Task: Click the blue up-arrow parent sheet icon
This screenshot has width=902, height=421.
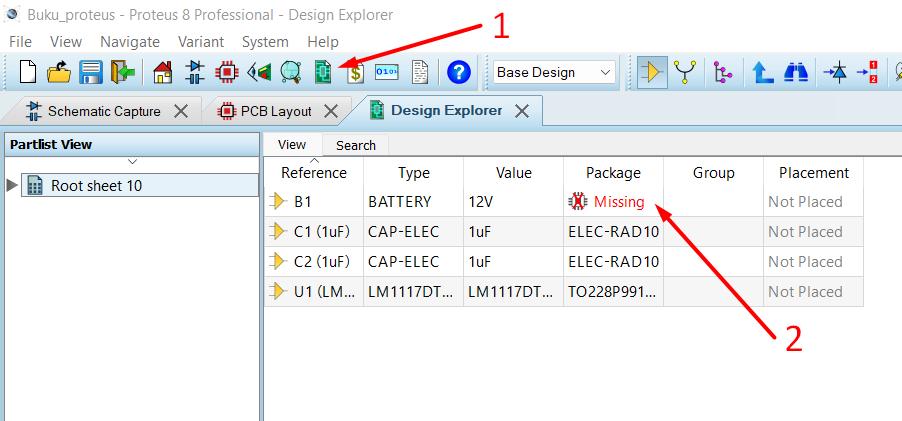Action: (762, 72)
